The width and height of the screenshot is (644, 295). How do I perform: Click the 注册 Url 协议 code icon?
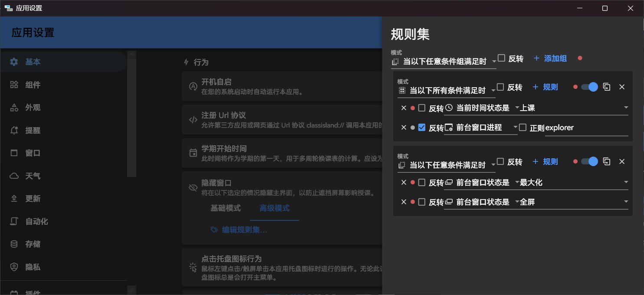(x=193, y=120)
